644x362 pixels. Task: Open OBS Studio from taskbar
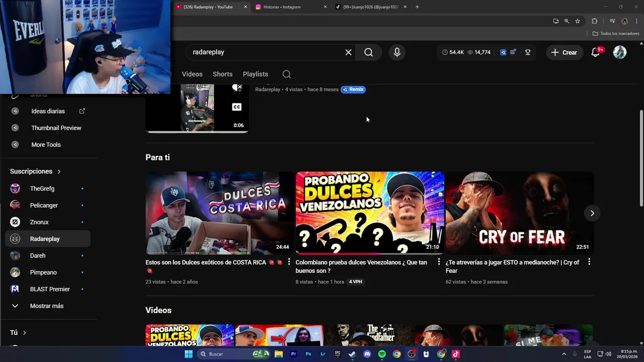(x=412, y=354)
